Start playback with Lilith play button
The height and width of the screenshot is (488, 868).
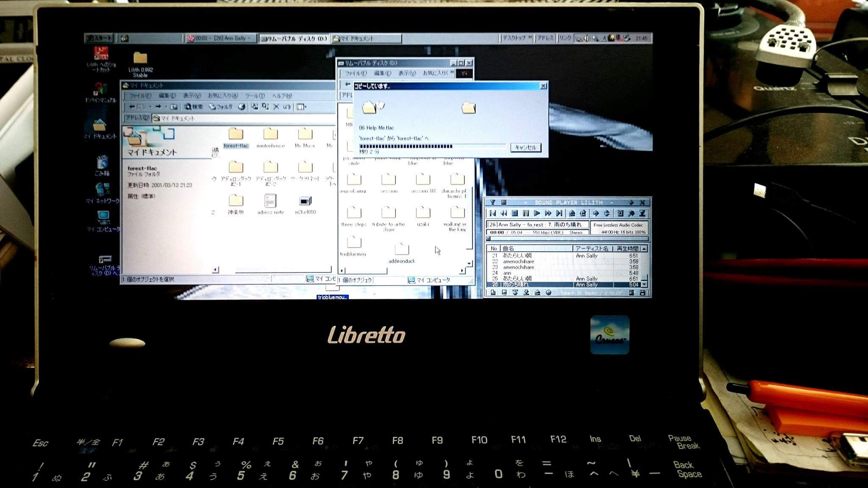537,213
